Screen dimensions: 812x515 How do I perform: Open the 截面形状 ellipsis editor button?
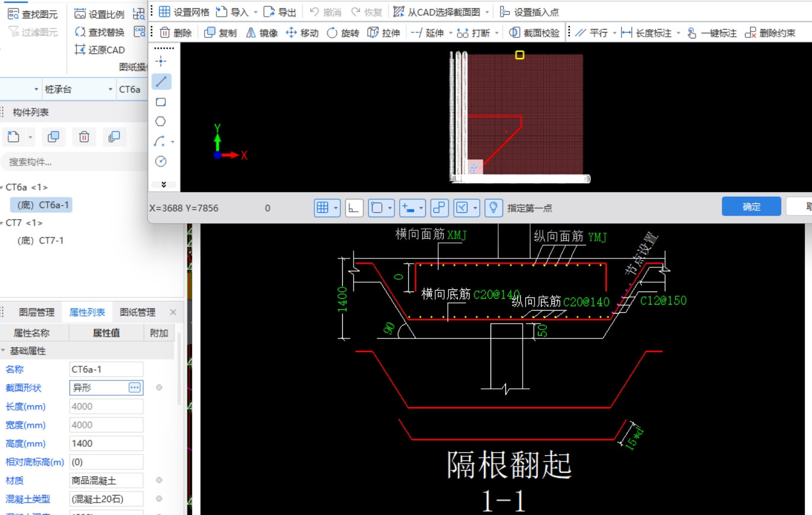(x=135, y=388)
